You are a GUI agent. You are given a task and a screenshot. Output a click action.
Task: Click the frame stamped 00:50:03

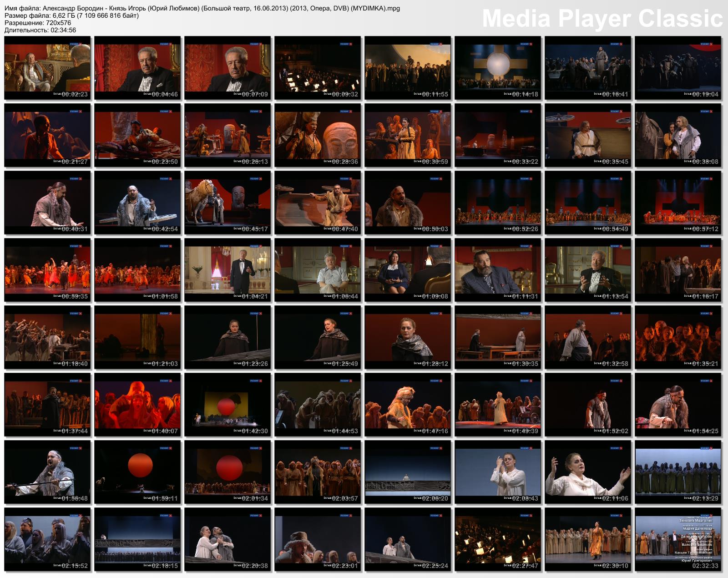pyautogui.click(x=408, y=203)
